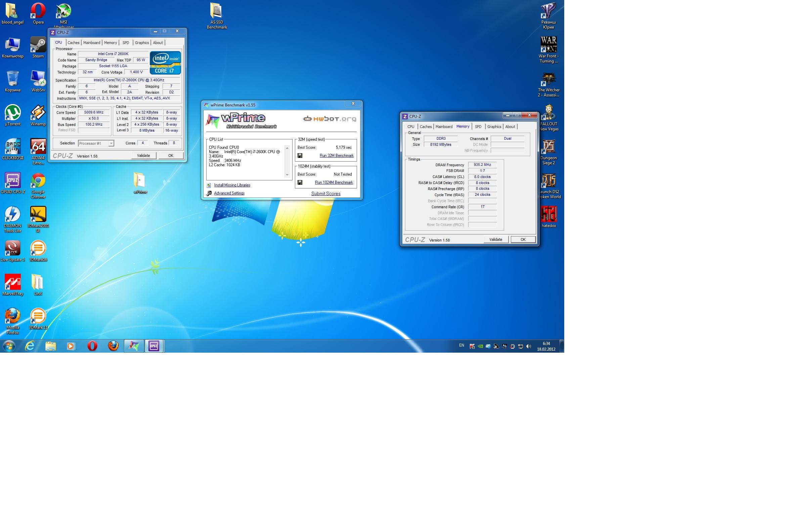Open AS SSD Benchmark folder
Viewport: 798px width, 532px height.
217,16
